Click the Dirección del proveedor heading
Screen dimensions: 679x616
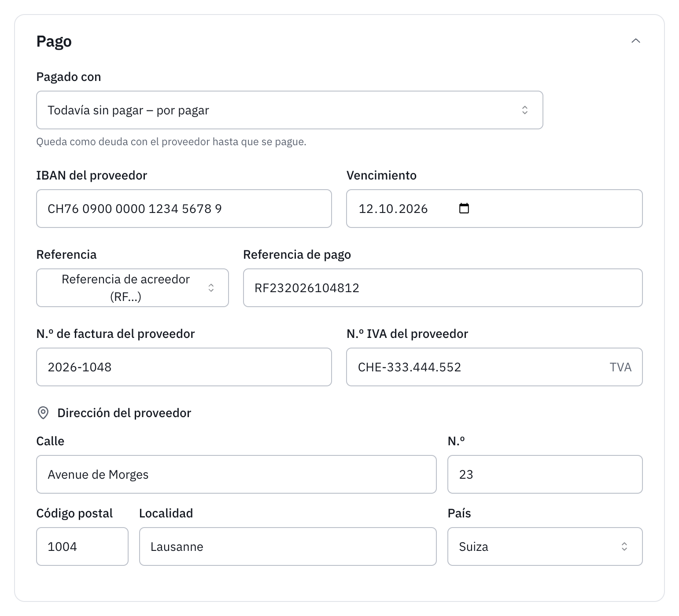pyautogui.click(x=124, y=413)
